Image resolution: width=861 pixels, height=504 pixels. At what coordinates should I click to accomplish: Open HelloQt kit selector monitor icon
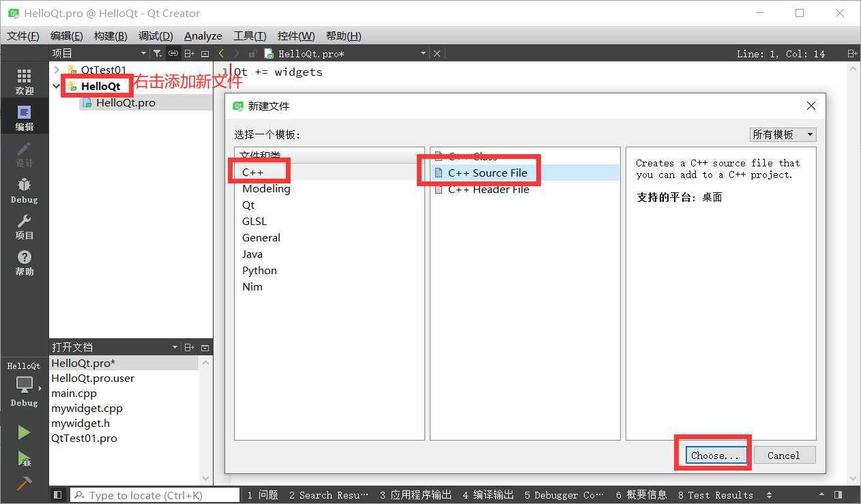[24, 385]
